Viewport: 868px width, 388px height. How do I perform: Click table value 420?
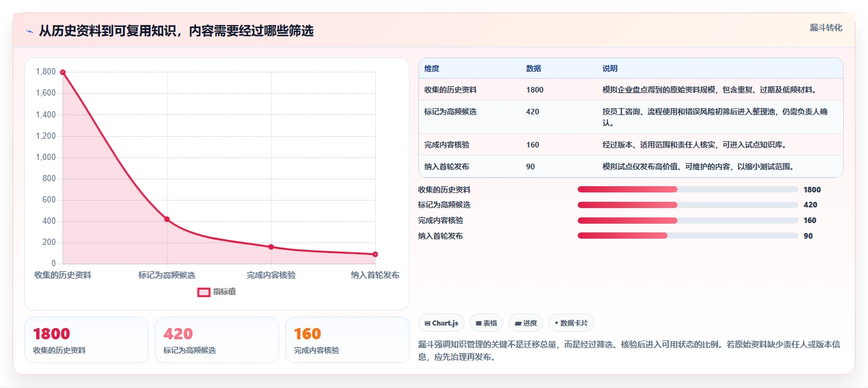point(533,112)
